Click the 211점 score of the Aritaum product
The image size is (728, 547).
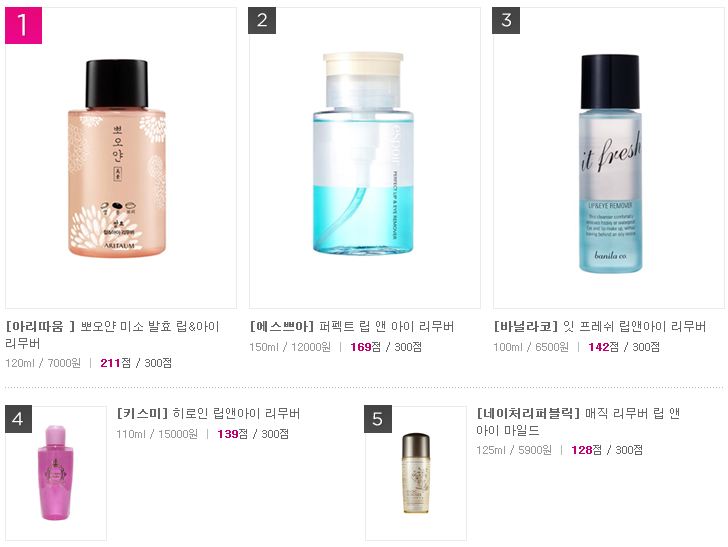[x=116, y=363]
